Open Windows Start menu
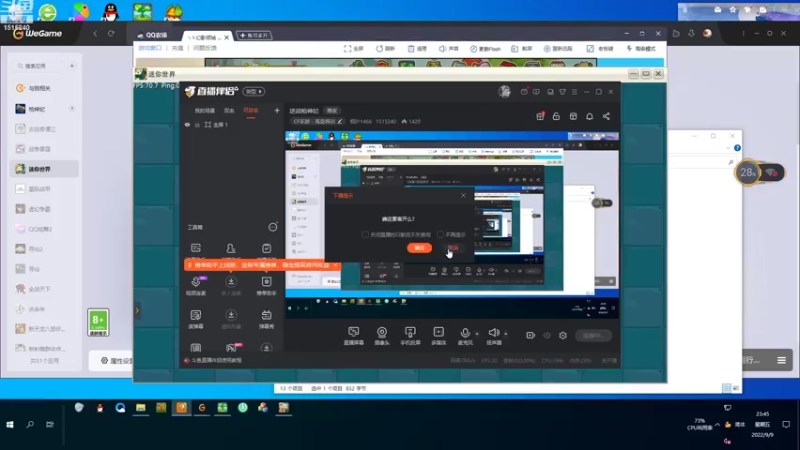Viewport: 800px width, 450px height. click(10, 424)
